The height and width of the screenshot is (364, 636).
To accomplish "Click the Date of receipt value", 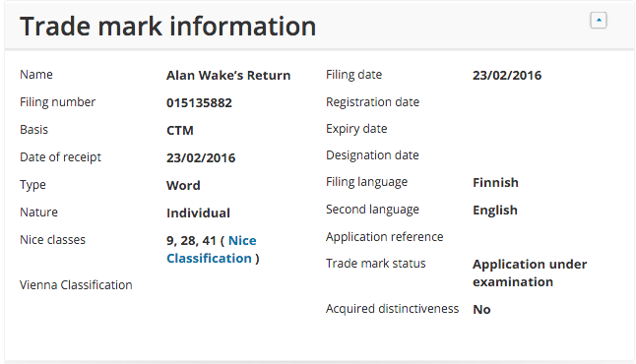I will coord(201,157).
